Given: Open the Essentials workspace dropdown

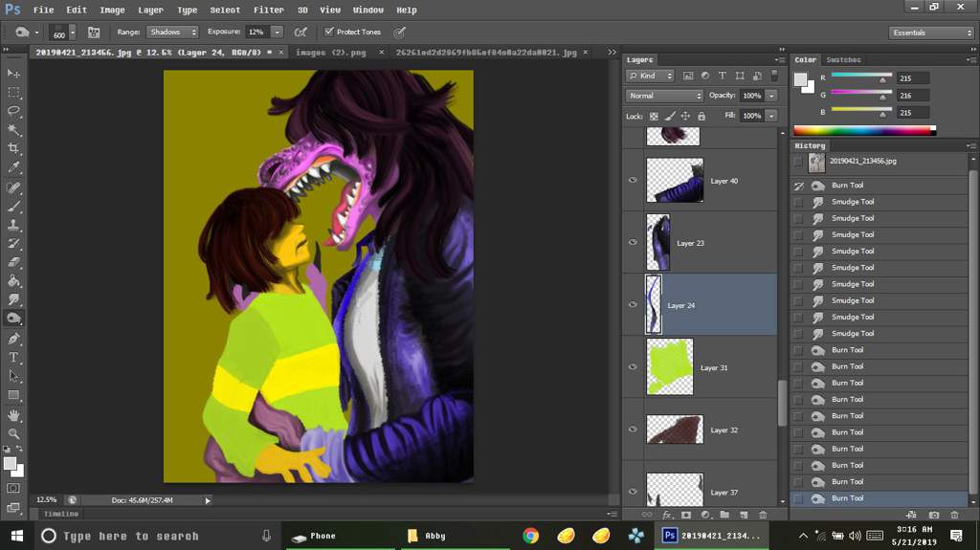Looking at the screenshot, I should coord(931,33).
